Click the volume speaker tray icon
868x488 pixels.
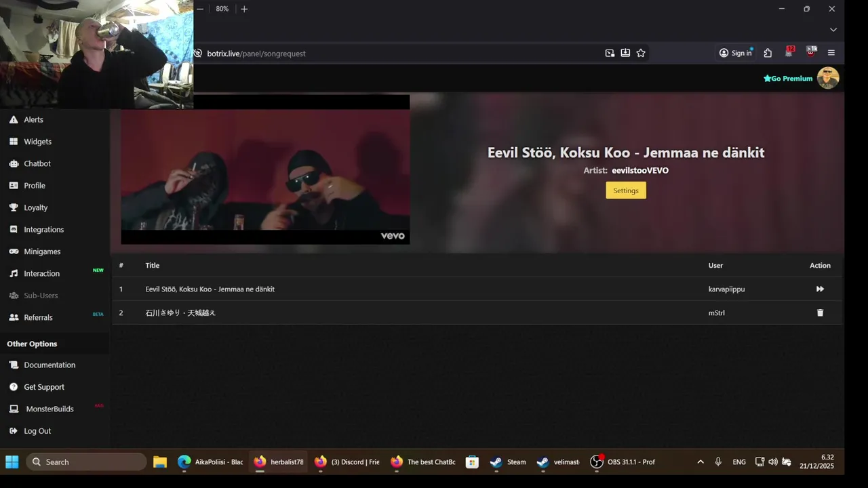(773, 462)
